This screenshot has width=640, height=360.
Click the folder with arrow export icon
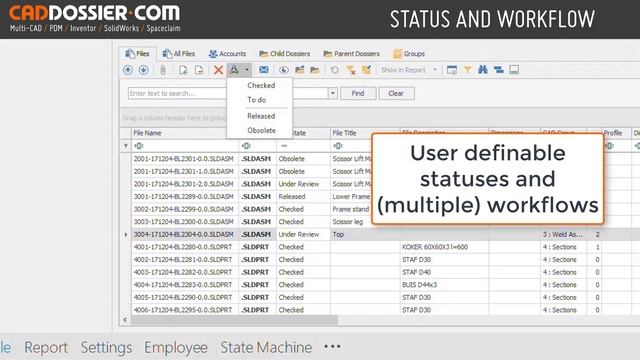tap(300, 70)
